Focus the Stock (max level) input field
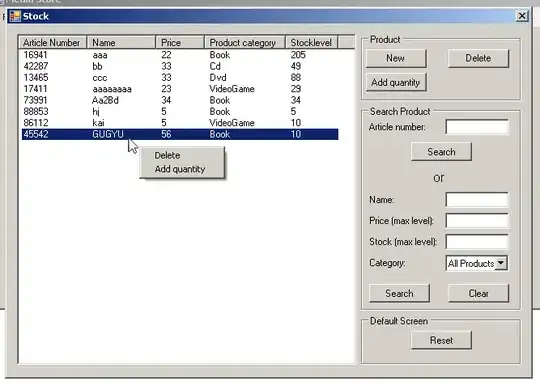The height and width of the screenshot is (385, 540). pos(477,242)
